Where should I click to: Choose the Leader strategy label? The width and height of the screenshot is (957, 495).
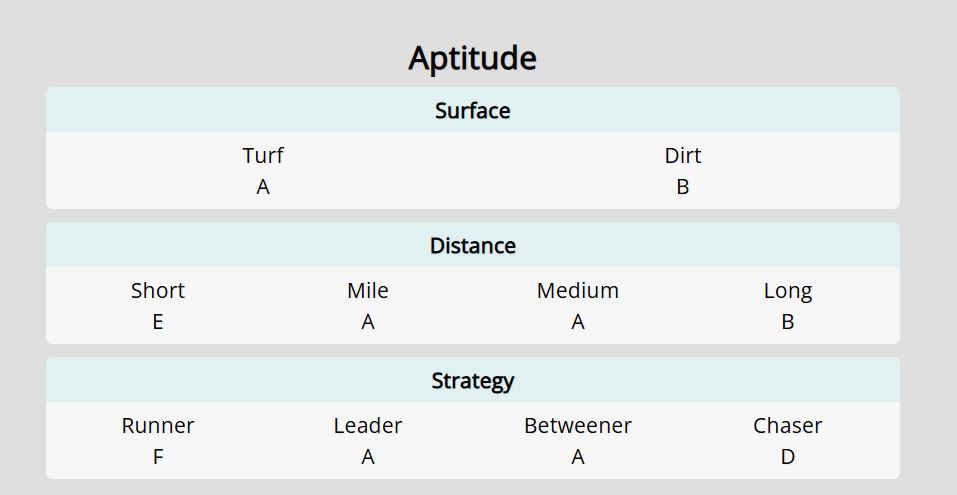[368, 425]
